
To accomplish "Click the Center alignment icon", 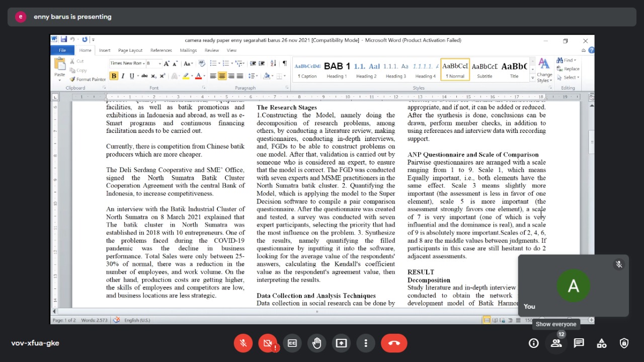I will click(x=222, y=76).
